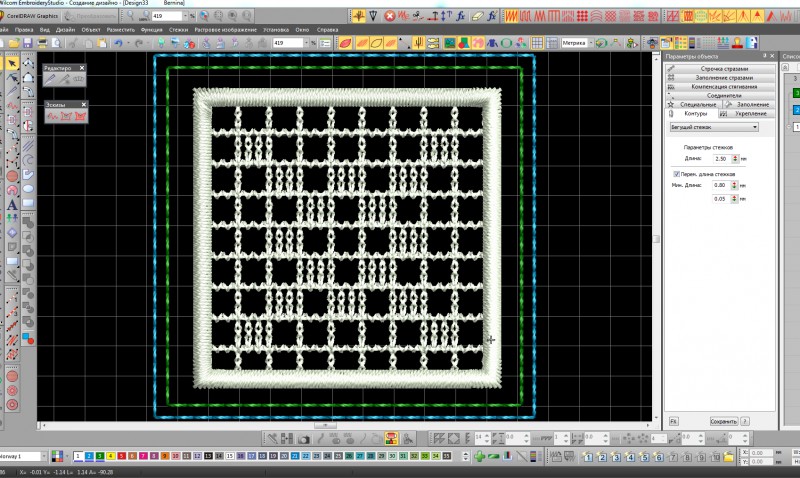Toggle the Перем. длина стежков checkbox

[676, 174]
